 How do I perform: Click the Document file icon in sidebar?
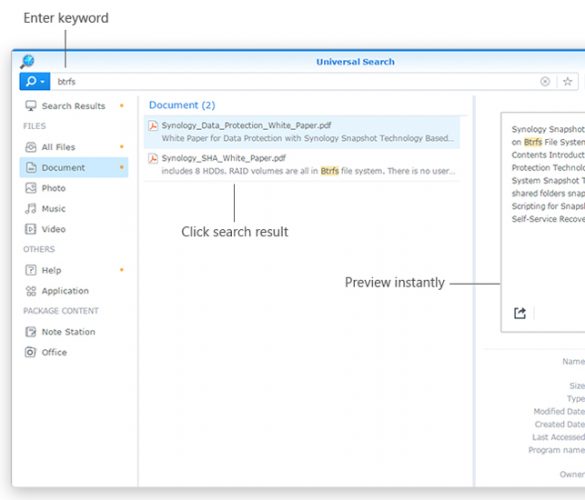click(x=31, y=168)
